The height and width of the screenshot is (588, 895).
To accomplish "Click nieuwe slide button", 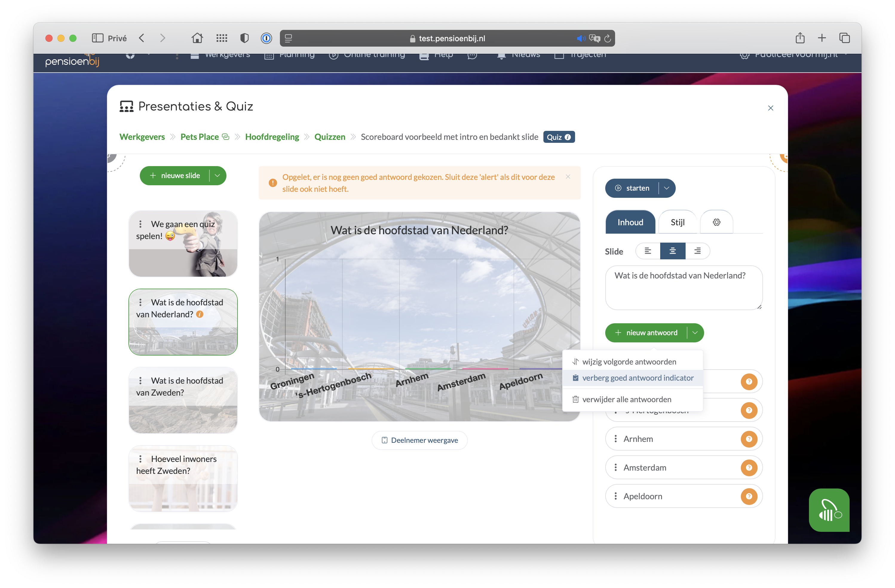I will click(x=174, y=176).
